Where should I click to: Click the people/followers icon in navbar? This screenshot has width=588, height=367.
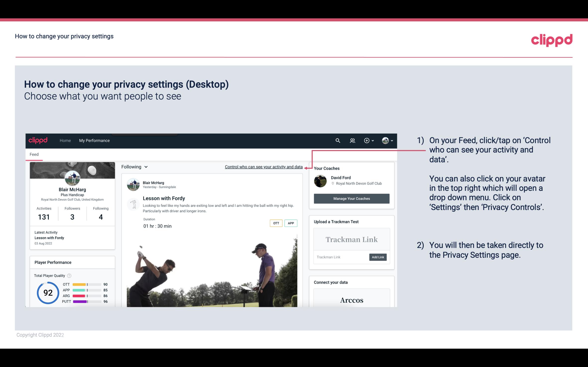[x=352, y=140]
